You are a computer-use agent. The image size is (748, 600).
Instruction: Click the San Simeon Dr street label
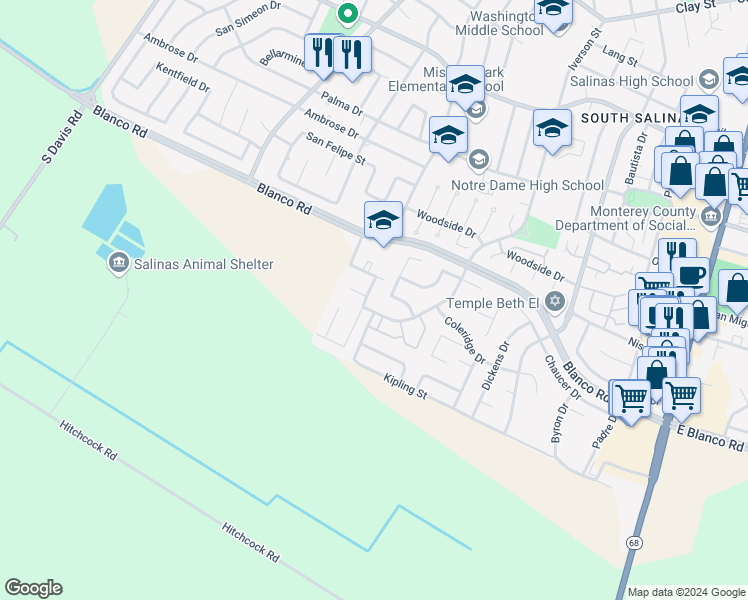click(248, 19)
